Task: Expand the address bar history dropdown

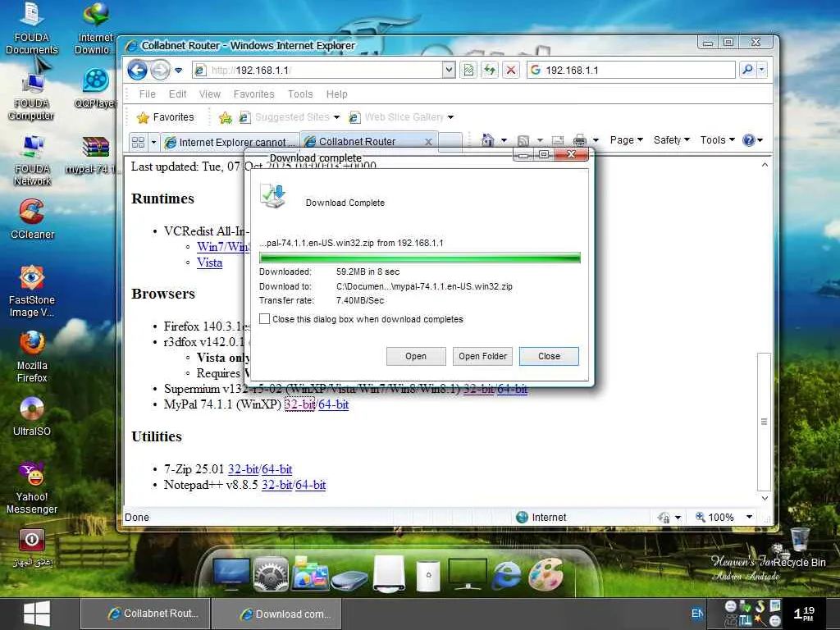Action: click(x=449, y=70)
